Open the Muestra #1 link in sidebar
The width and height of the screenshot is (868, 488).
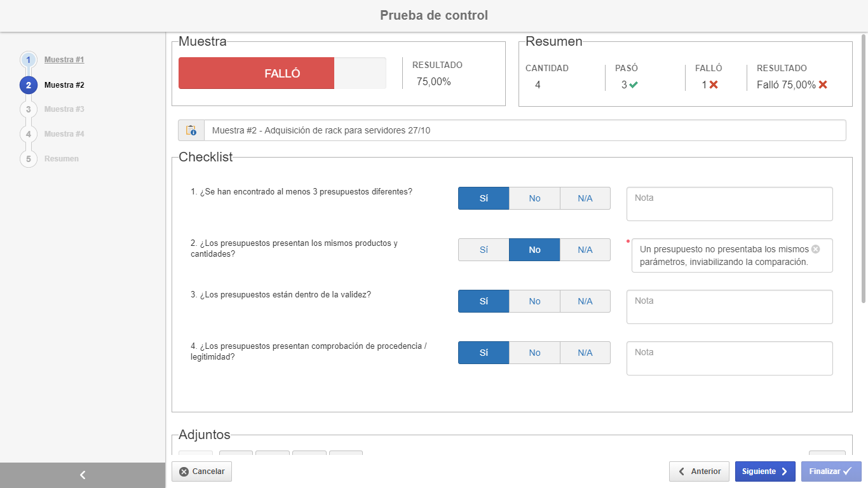click(64, 60)
